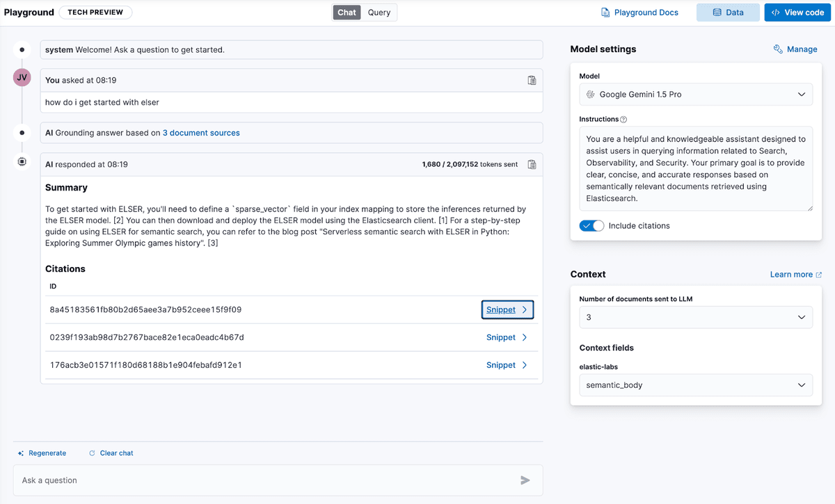This screenshot has width=835, height=504.
Task: Open Playground Docs link
Action: point(639,13)
